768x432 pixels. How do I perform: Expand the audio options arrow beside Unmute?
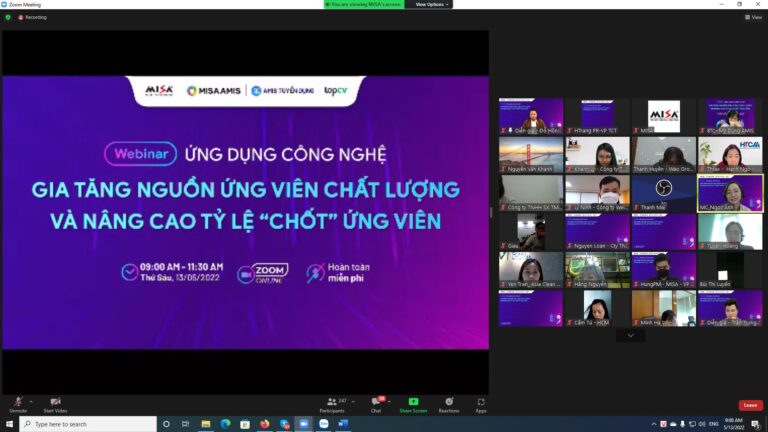[x=31, y=401]
